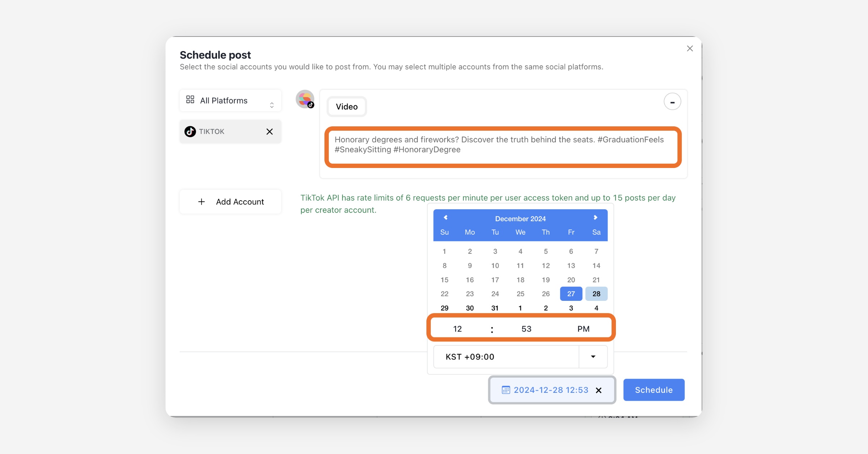Click the hour field showing 12
This screenshot has width=868, height=454.
click(458, 329)
